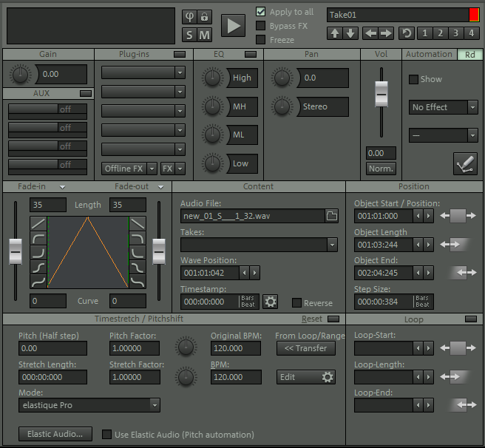
Task: Toggle the lock icon button
Action: [x=204, y=17]
